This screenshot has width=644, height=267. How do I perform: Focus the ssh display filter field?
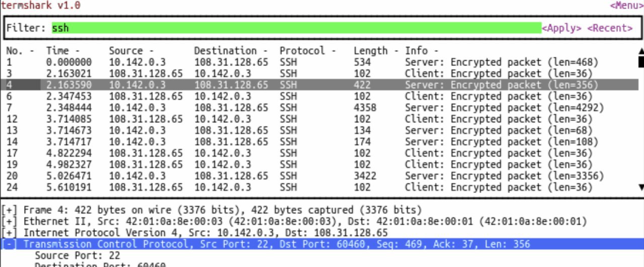pos(296,28)
